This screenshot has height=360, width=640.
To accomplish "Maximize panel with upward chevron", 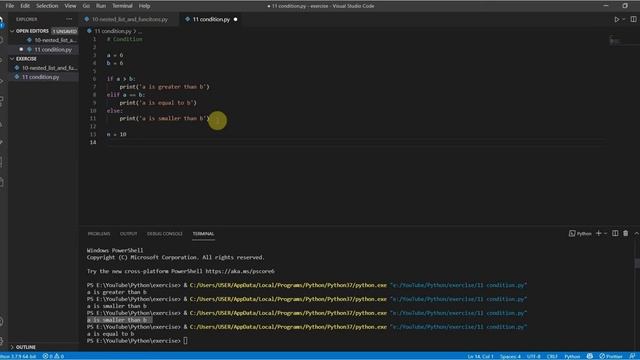I will 636,233.
